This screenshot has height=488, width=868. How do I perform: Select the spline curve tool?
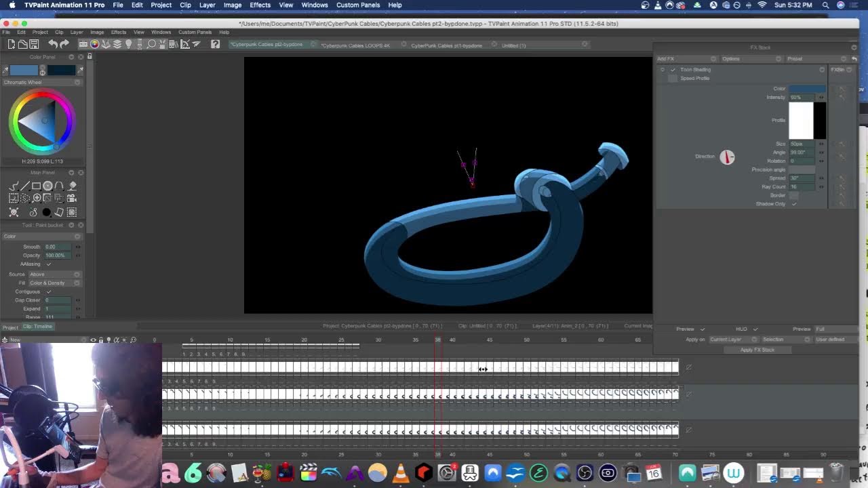59,186
